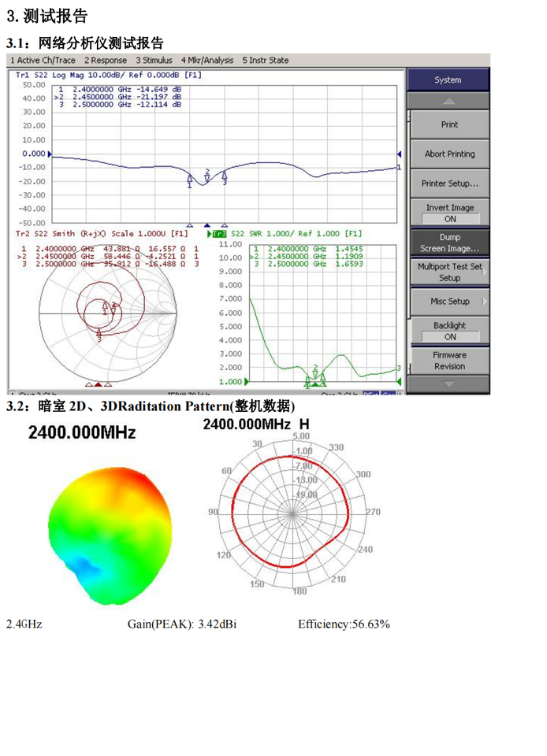Image resolution: width=547 pixels, height=756 pixels.
Task: Open the 3 Stimulus menu
Action: (x=154, y=61)
